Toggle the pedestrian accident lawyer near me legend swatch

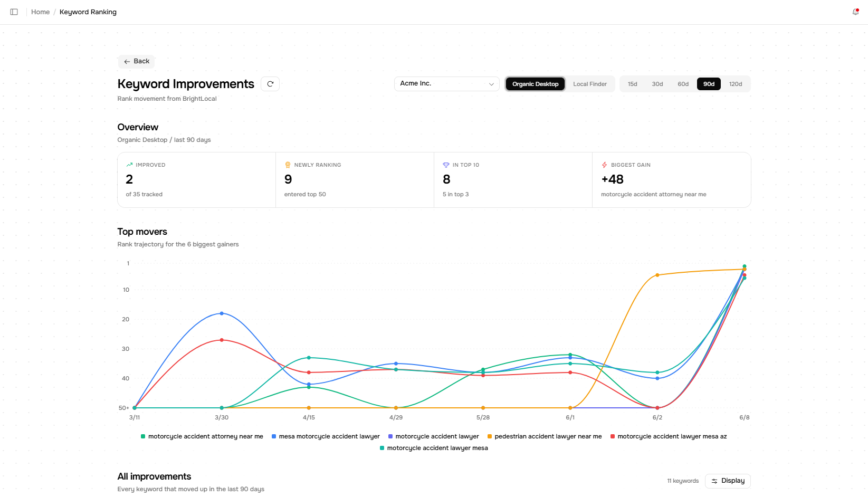[x=490, y=436]
